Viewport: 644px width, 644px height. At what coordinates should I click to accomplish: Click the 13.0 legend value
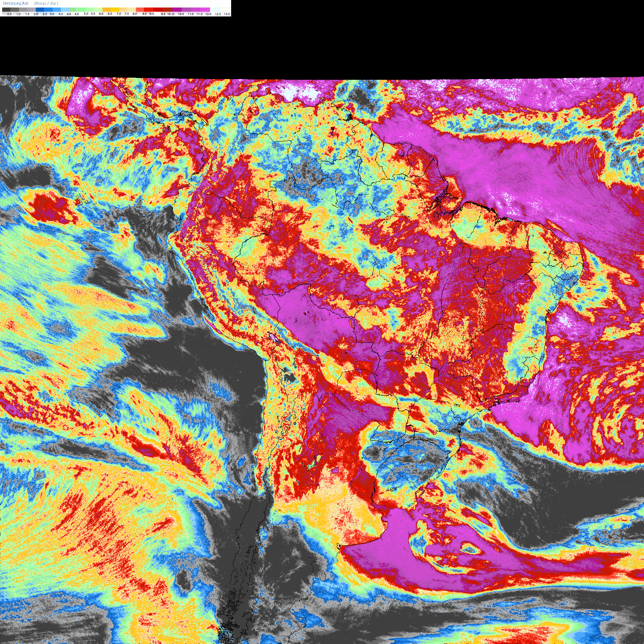point(227,14)
